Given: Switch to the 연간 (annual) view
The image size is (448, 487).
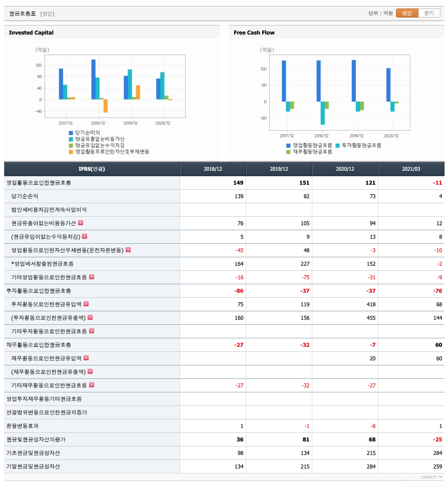Looking at the screenshot, I should pos(407,13).
